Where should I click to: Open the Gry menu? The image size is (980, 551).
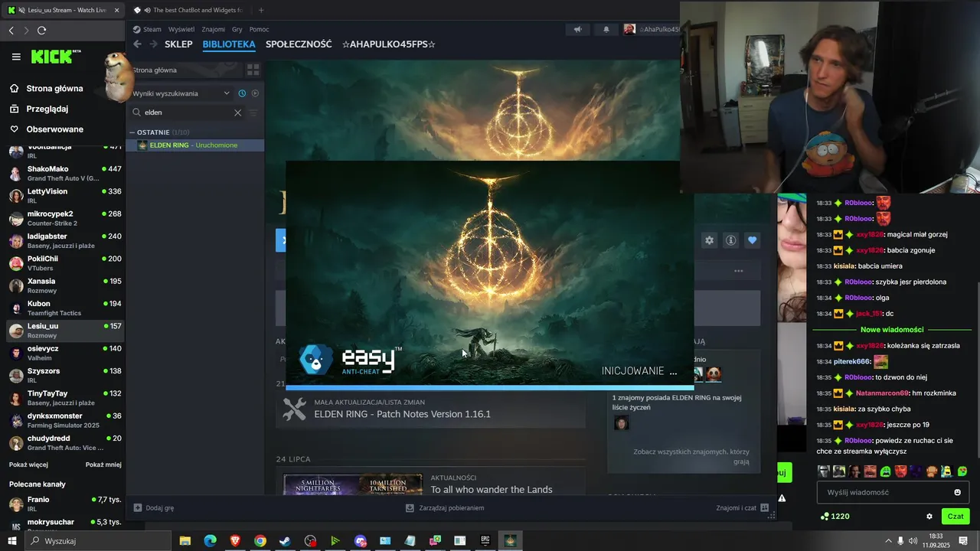(x=237, y=29)
